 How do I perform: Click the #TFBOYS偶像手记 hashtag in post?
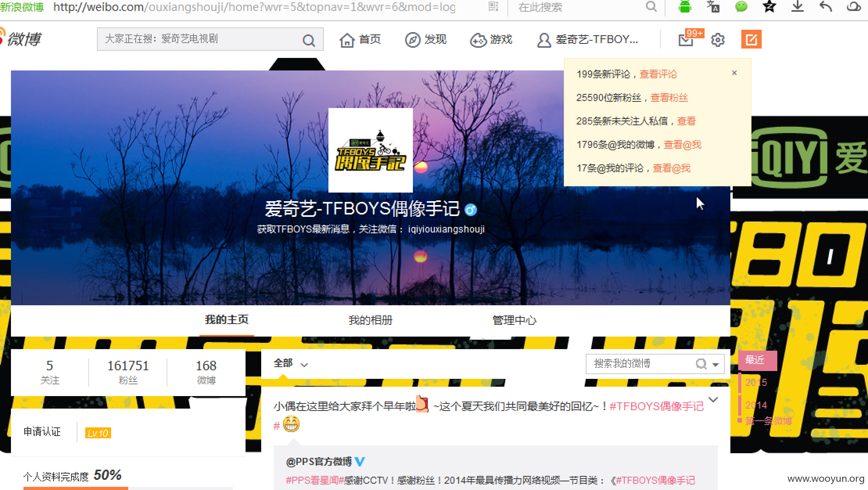[656, 407]
